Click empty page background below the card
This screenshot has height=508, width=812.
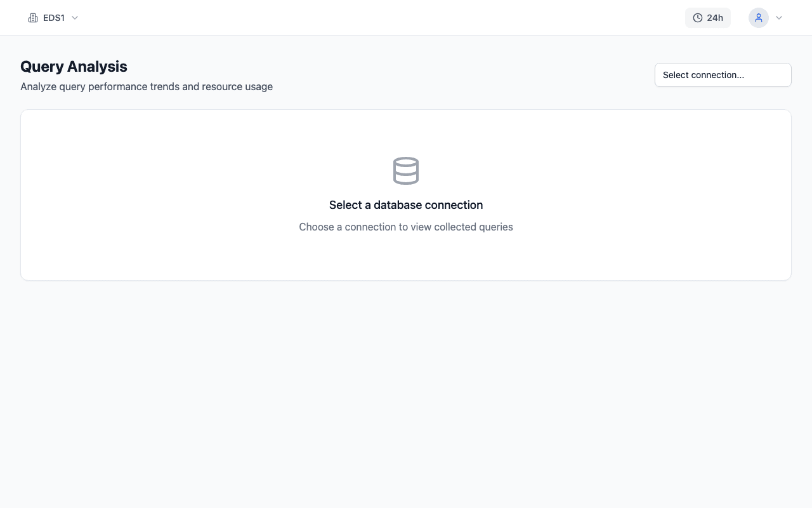[x=406, y=394]
